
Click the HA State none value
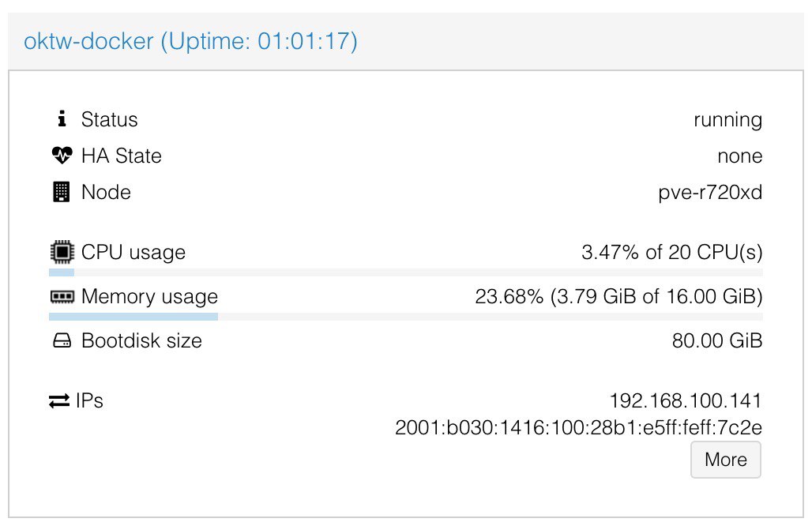coord(739,156)
